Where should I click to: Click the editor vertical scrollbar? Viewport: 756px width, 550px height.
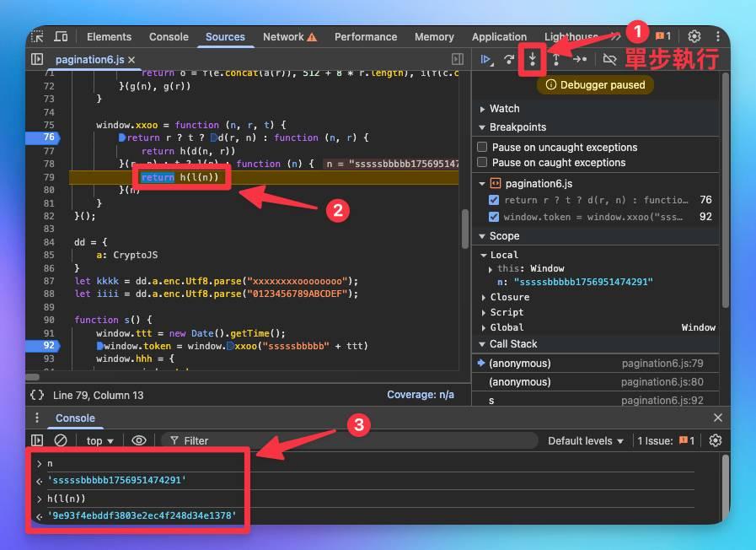pyautogui.click(x=464, y=229)
